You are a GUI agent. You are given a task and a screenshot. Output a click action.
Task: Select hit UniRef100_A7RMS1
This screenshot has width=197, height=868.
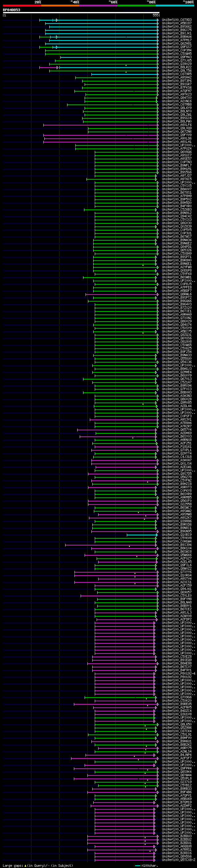(176, 850)
